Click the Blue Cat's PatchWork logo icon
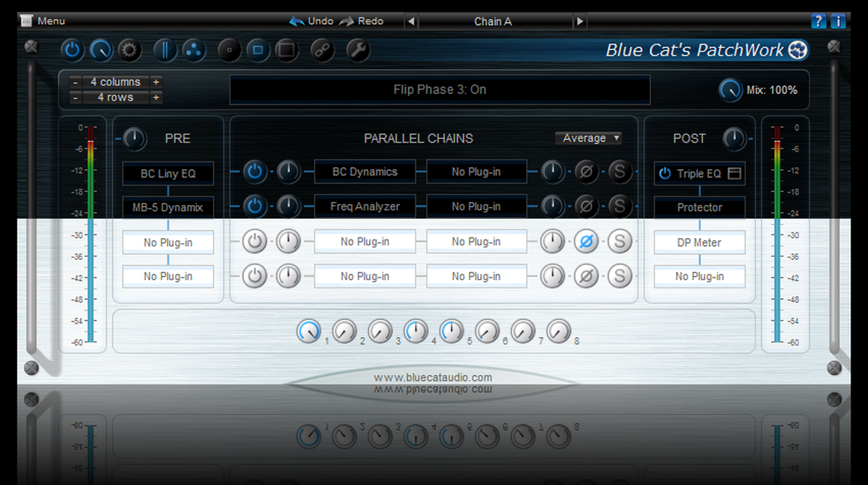Screen dimensions: 868x485 point(798,50)
